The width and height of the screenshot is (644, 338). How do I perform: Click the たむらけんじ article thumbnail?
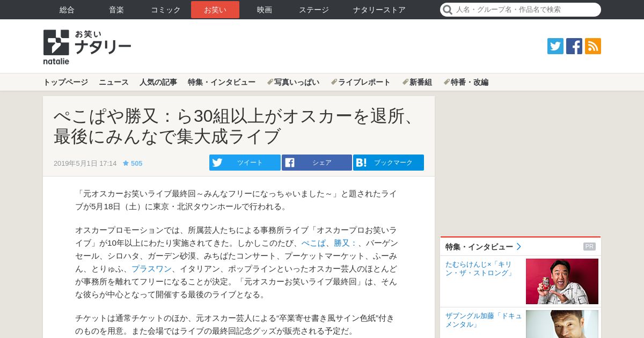[x=562, y=282]
